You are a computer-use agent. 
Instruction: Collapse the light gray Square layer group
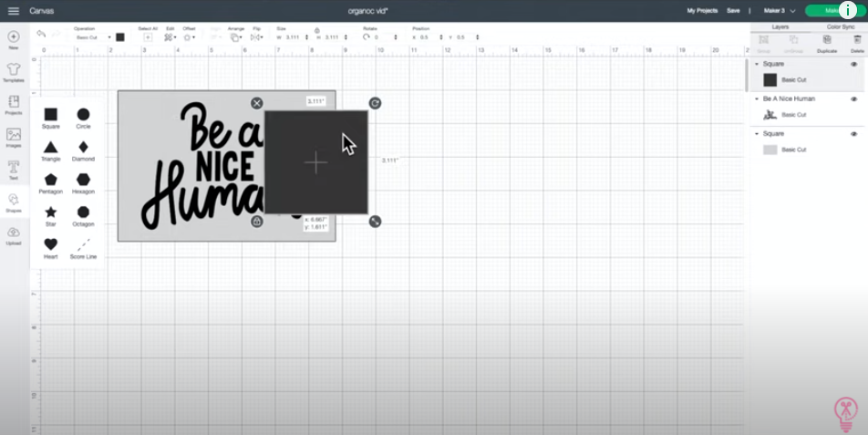tap(757, 134)
